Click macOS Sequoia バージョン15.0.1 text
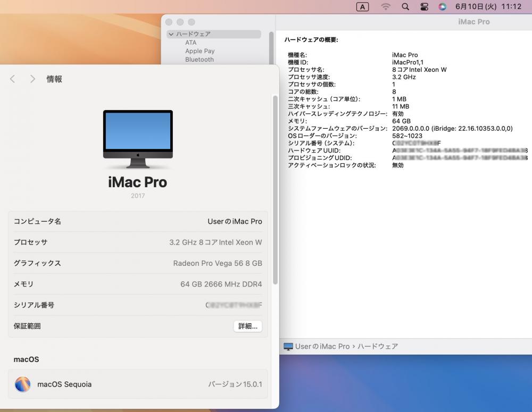The image size is (532, 412). pos(235,384)
